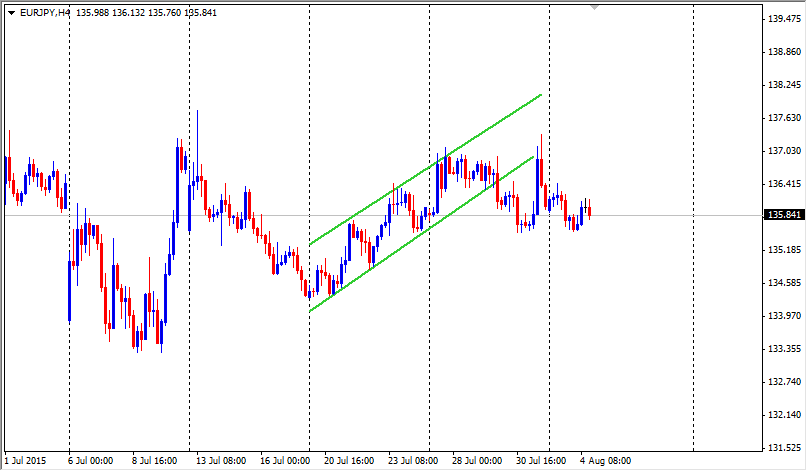Click the 132.140 price scale label
The image size is (807, 471).
pyautogui.click(x=784, y=415)
